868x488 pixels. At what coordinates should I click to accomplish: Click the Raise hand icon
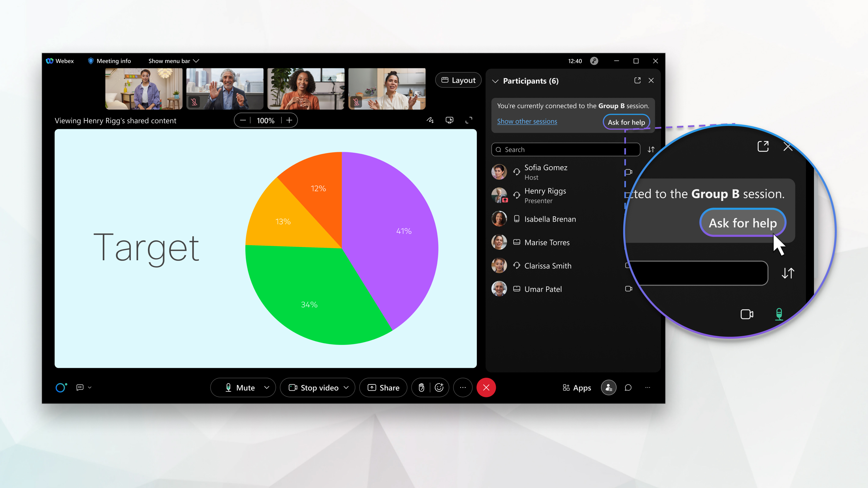[421, 387]
